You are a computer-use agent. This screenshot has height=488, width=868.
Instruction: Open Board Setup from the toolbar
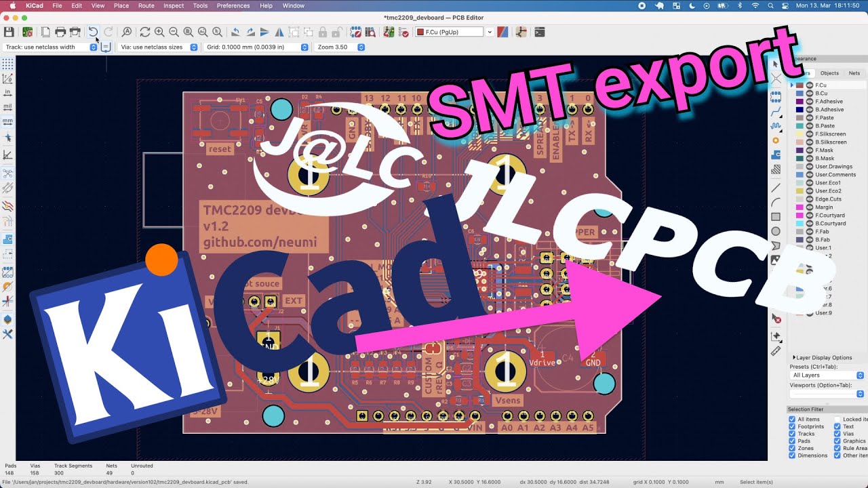click(28, 32)
